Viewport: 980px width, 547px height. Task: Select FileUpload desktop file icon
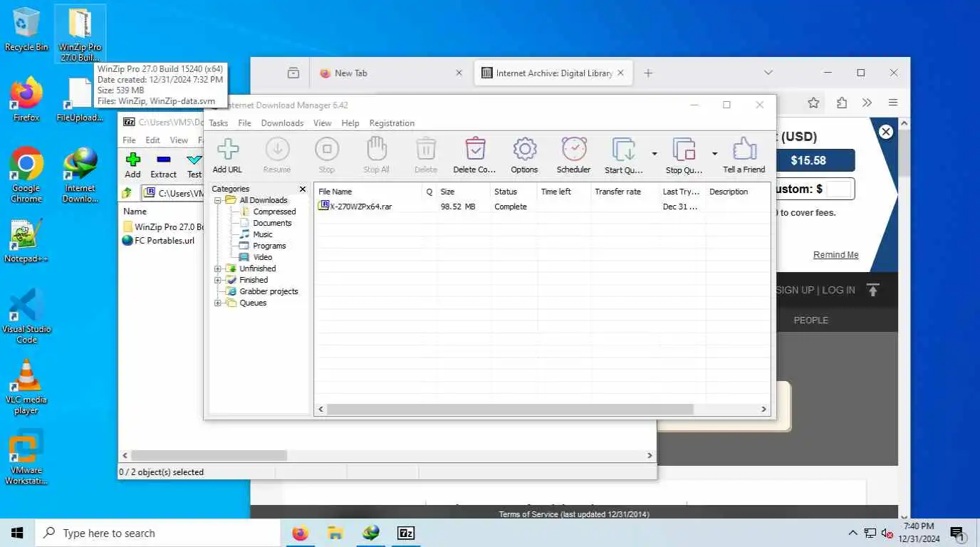(80, 100)
